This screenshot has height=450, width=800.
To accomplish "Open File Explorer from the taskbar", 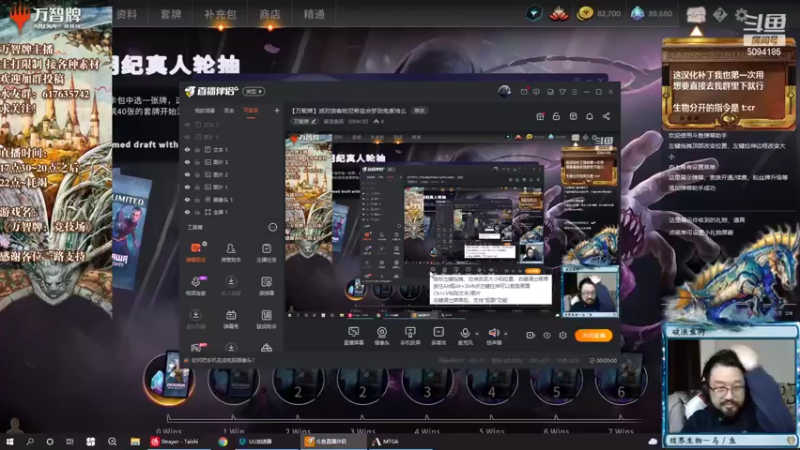I will (x=135, y=441).
